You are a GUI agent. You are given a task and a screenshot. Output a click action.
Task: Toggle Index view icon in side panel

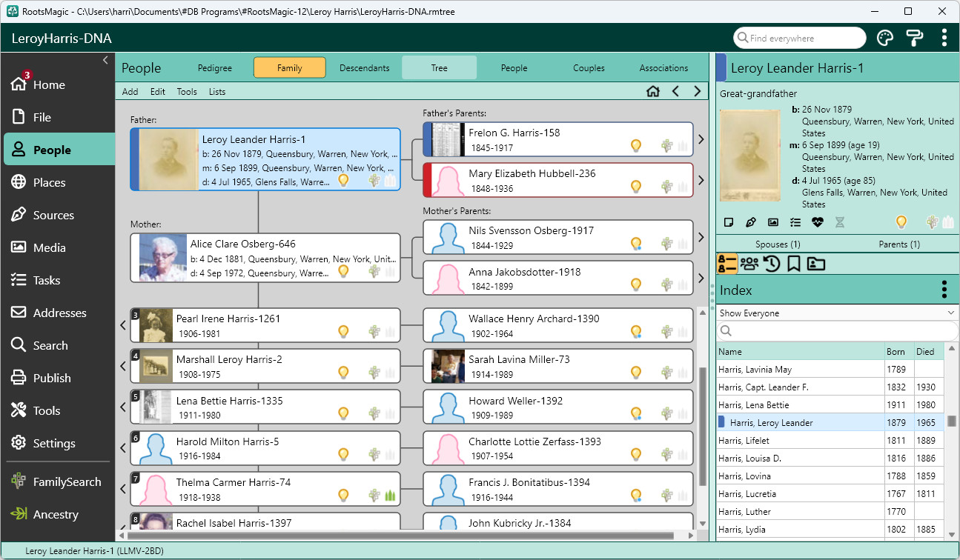(x=727, y=264)
